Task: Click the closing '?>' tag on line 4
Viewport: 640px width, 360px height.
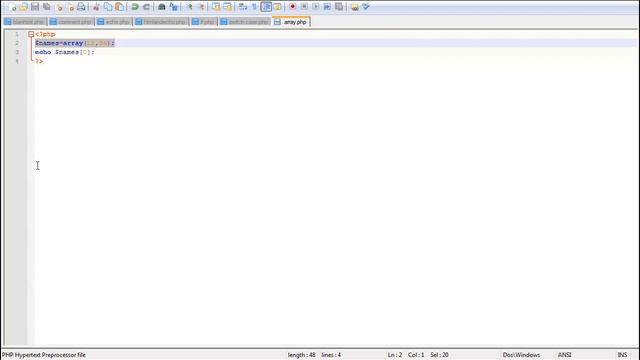Action: coord(39,61)
